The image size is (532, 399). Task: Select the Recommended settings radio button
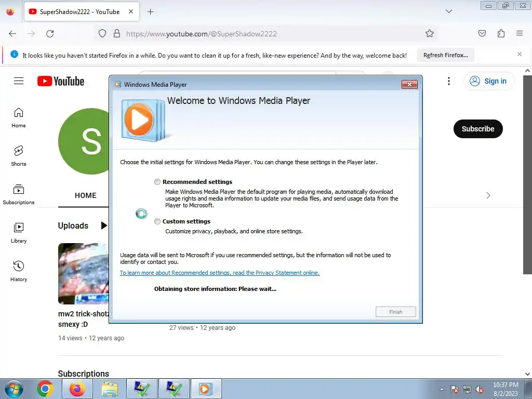coord(157,182)
